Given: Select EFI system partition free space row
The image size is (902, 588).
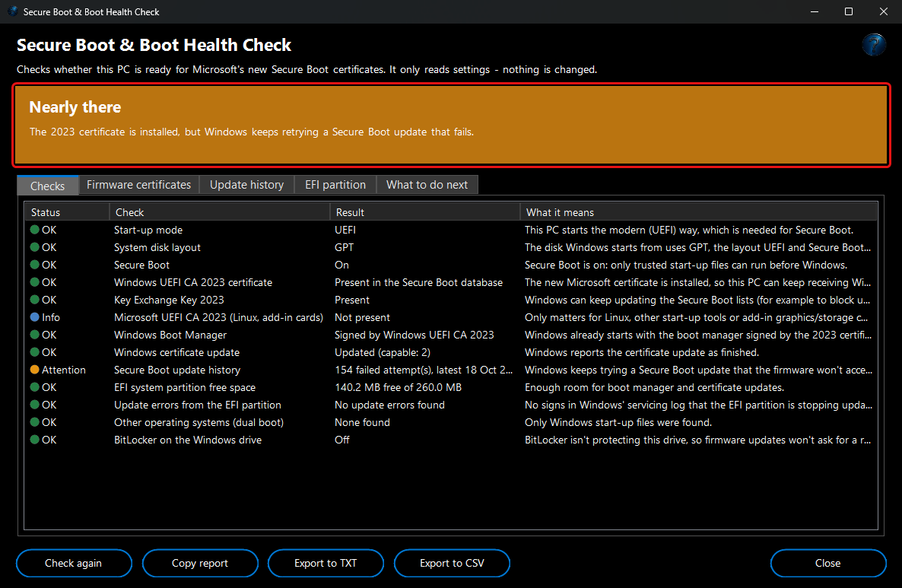Looking at the screenshot, I should (x=451, y=387).
